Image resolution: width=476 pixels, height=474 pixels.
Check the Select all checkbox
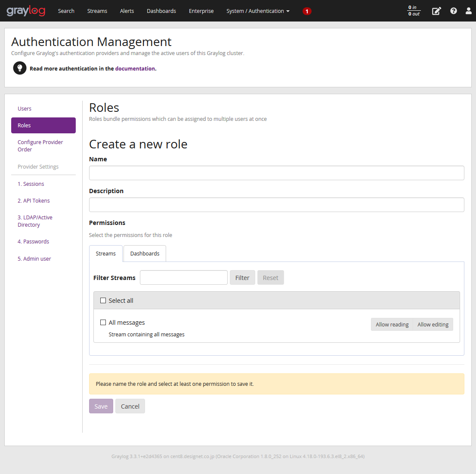click(x=103, y=301)
